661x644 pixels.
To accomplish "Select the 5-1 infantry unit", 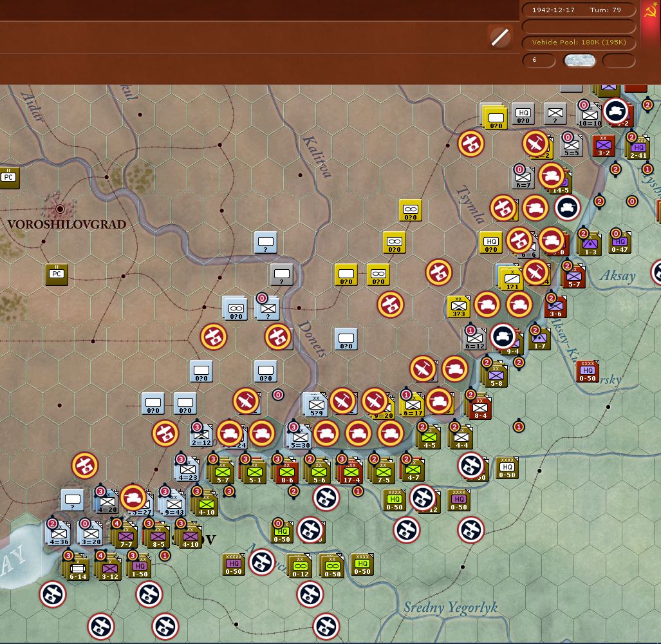I will 255,471.
